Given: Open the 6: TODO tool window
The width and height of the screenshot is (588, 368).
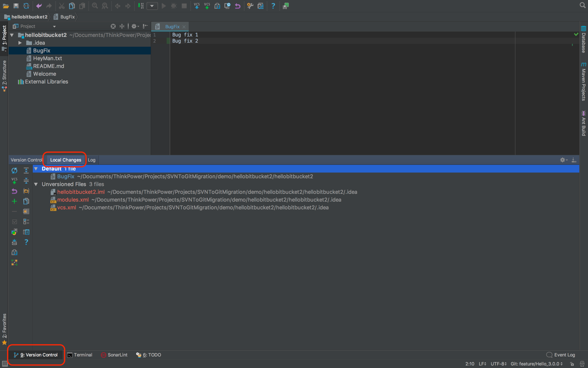Looking at the screenshot, I should point(148,355).
